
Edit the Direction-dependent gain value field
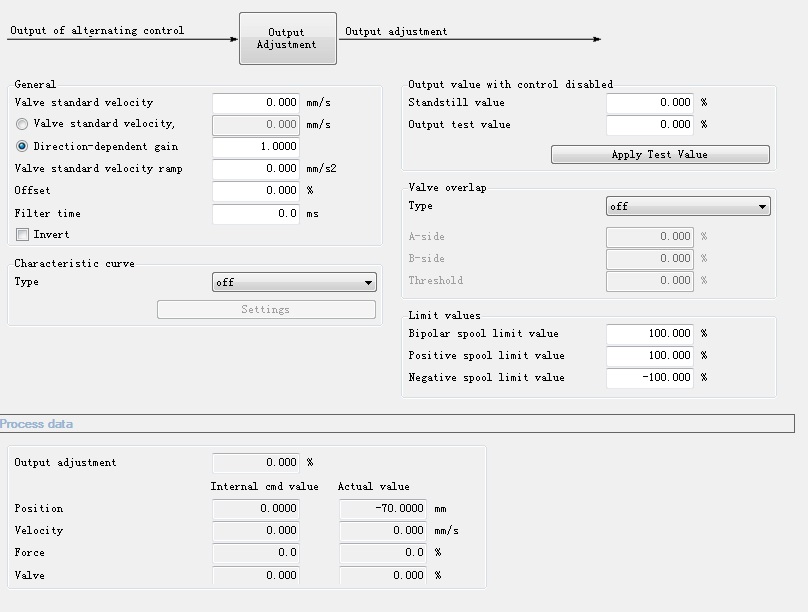pos(256,147)
